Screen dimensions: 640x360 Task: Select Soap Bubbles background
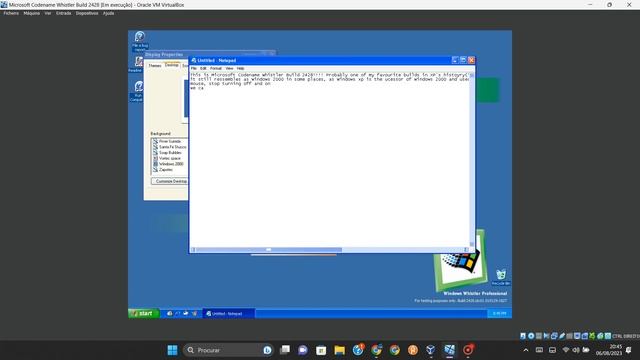pos(170,152)
